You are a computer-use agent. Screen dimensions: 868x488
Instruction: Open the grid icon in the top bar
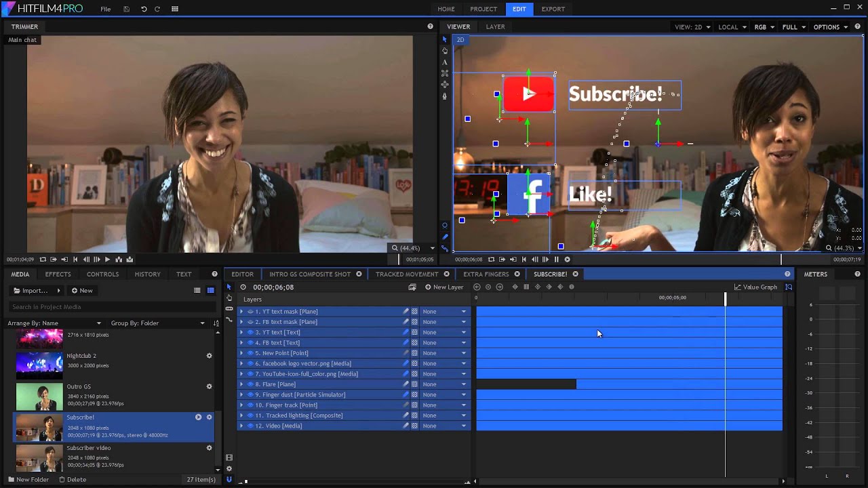[x=175, y=9]
